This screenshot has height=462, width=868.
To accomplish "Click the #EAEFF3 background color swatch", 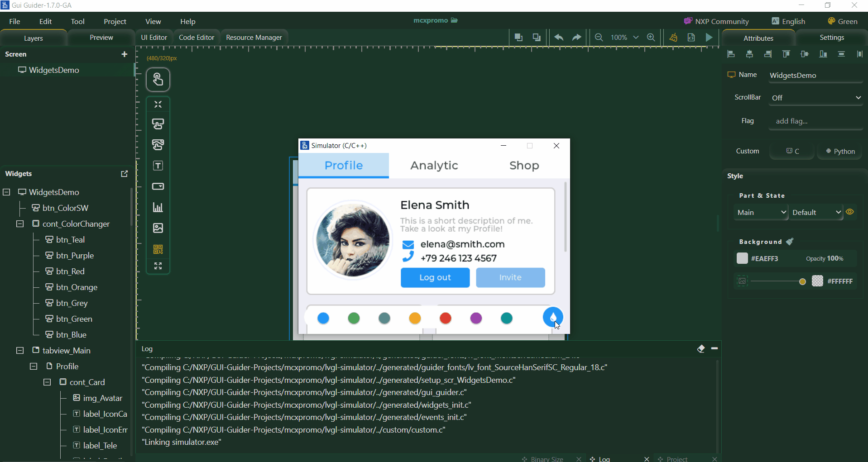I will [742, 258].
